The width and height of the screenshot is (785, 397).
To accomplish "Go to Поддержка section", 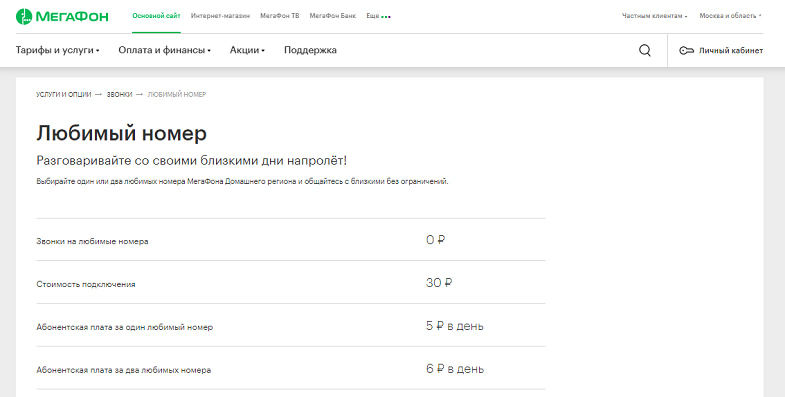I will pos(310,50).
